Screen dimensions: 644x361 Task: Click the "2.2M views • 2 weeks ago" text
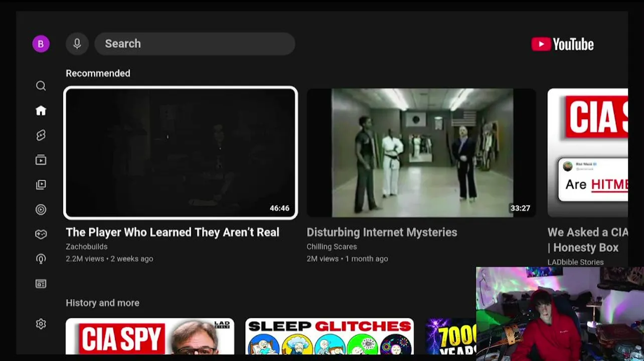109,259
